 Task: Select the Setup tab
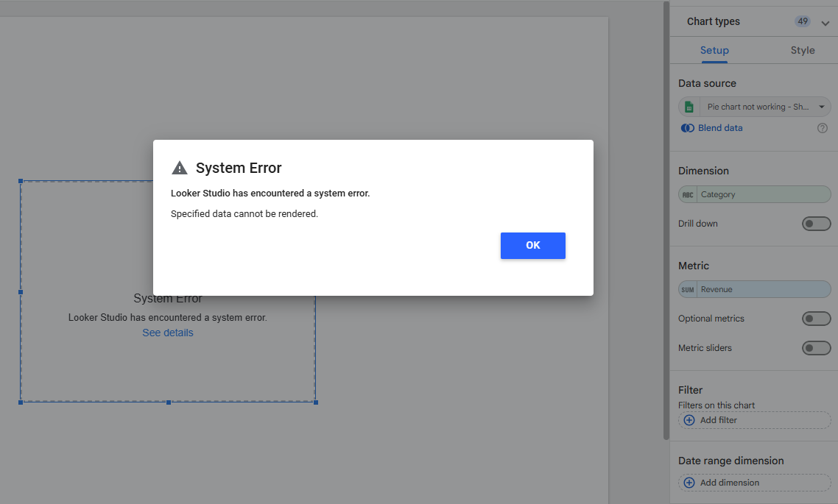(x=714, y=50)
